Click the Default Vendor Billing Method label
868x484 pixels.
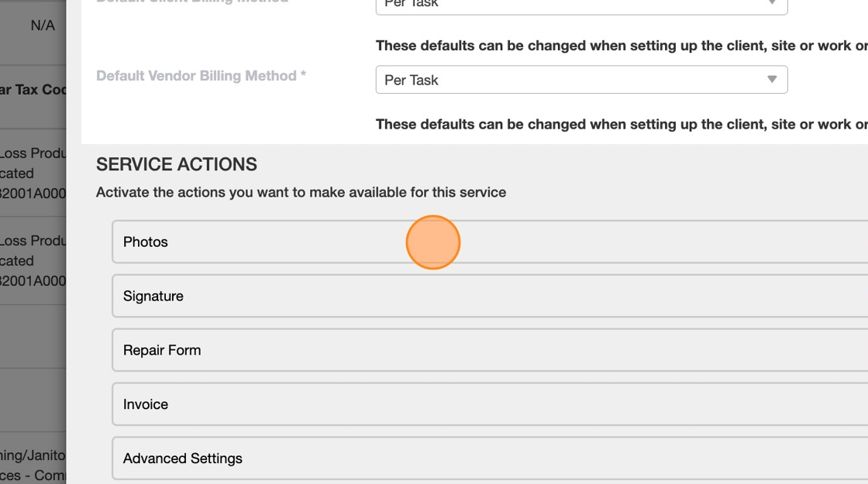[x=201, y=76]
